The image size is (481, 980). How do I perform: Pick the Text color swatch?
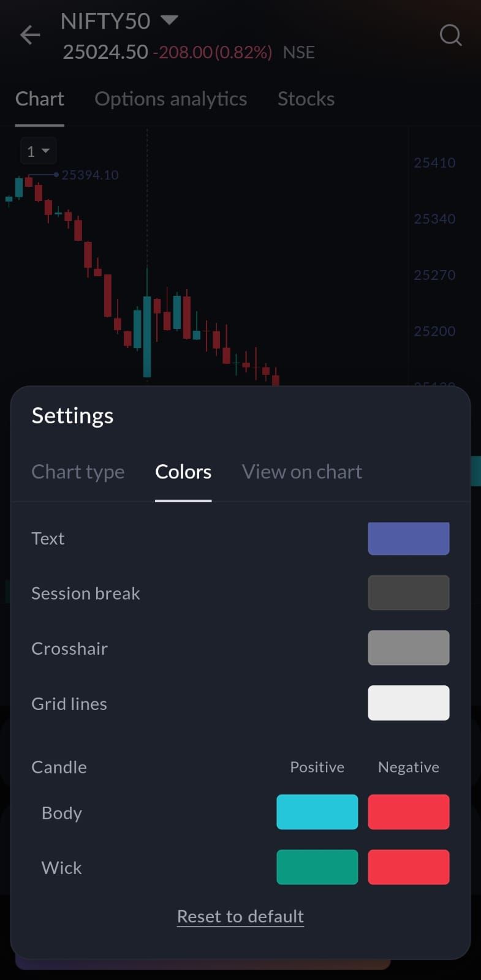(x=408, y=538)
